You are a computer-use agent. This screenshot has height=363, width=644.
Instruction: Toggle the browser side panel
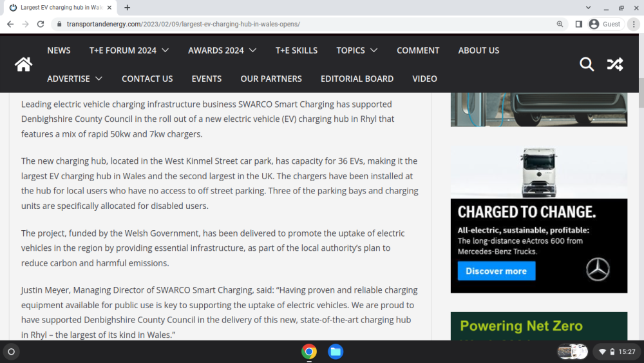coord(579,25)
